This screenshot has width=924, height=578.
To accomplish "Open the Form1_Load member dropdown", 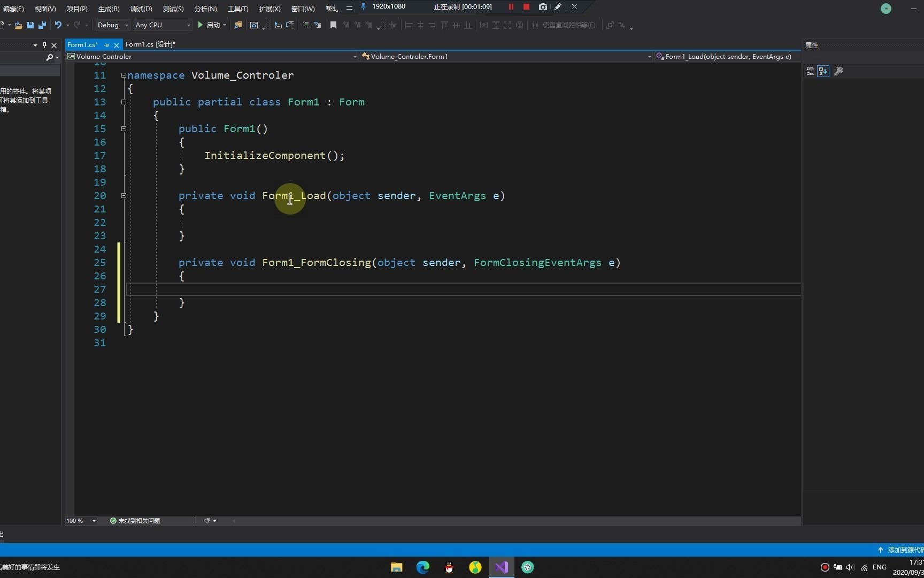I will click(x=728, y=56).
